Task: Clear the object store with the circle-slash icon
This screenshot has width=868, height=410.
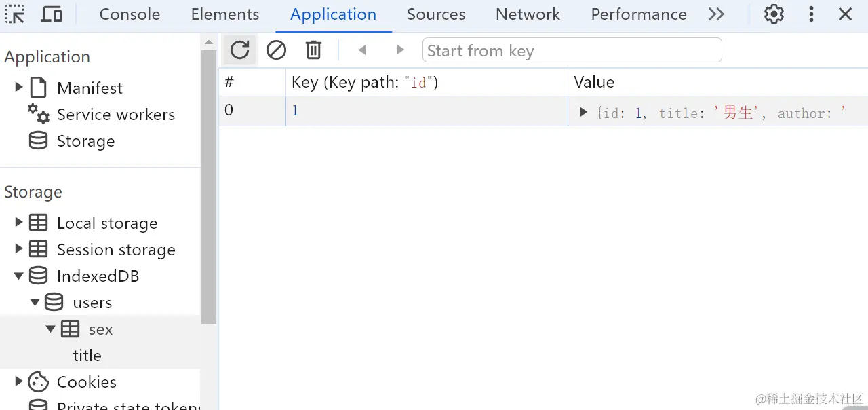Action: coord(276,50)
